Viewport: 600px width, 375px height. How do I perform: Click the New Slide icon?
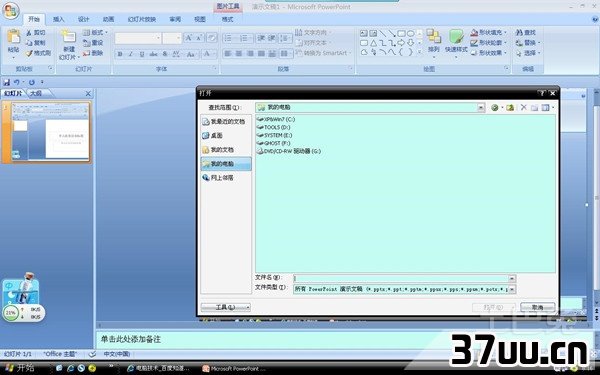coord(68,36)
